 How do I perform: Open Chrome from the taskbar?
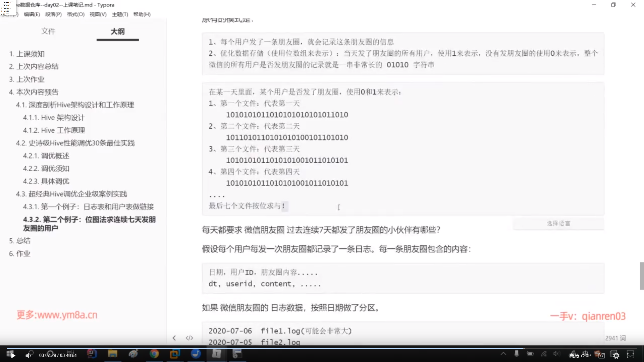click(154, 354)
